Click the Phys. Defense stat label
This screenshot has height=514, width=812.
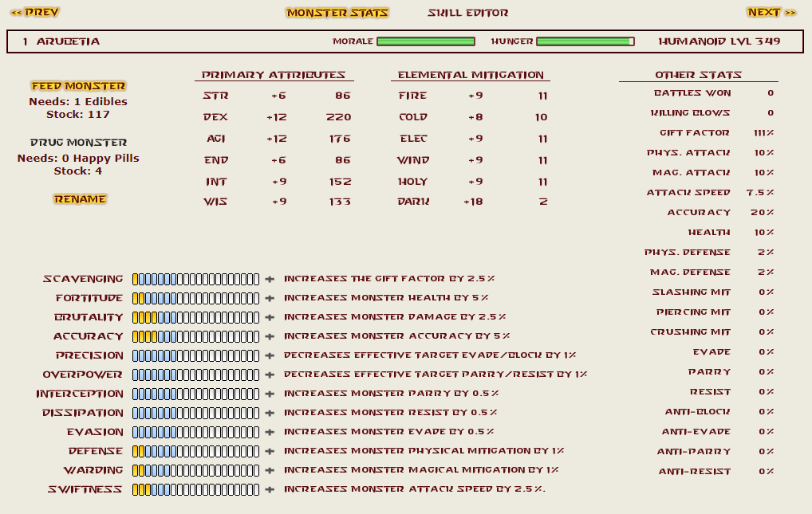[688, 253]
